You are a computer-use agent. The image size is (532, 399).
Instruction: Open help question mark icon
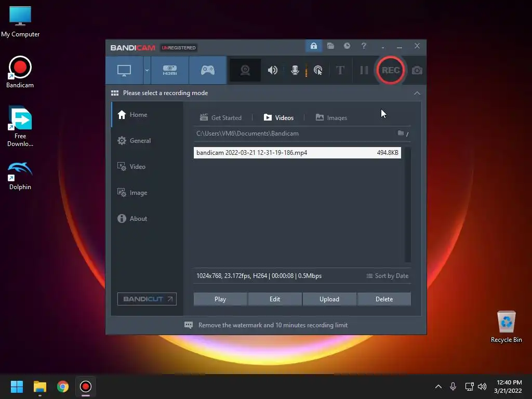click(x=364, y=46)
